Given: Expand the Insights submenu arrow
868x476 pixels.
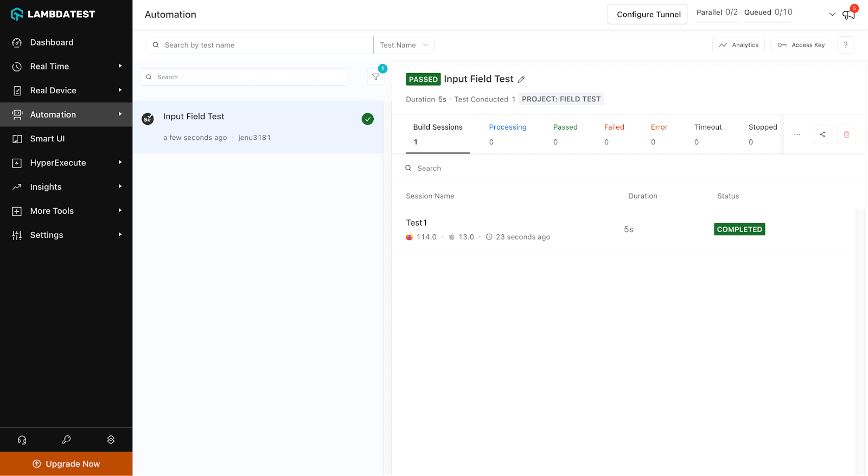Looking at the screenshot, I should (x=120, y=186).
